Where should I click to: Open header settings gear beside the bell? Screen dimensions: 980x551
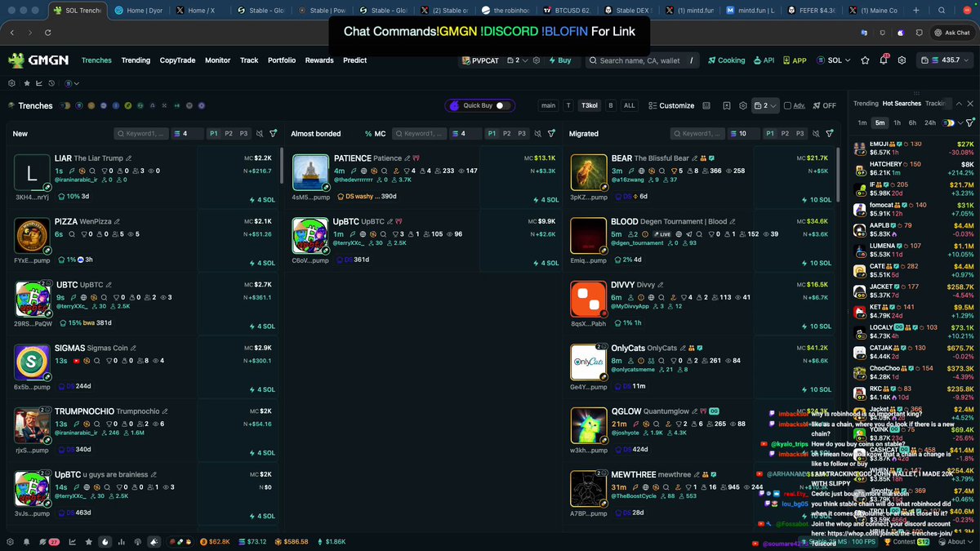point(902,60)
